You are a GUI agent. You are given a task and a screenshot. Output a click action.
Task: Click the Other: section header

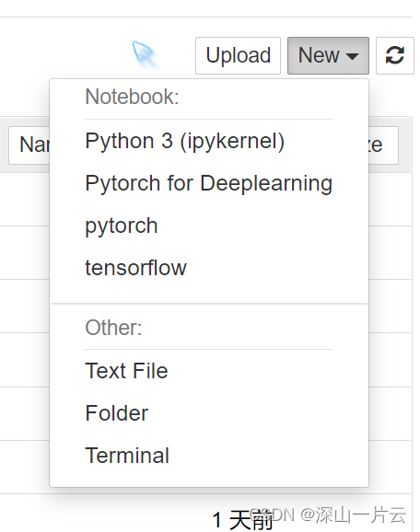tap(113, 328)
